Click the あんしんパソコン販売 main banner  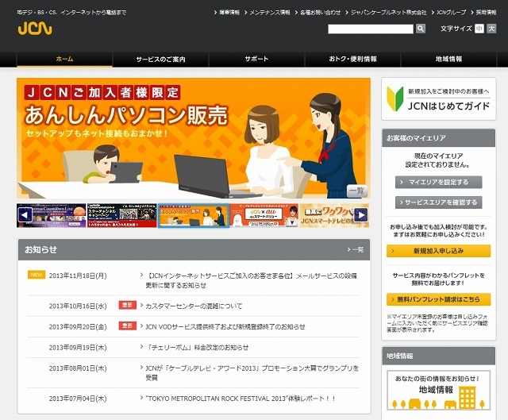[x=194, y=138]
